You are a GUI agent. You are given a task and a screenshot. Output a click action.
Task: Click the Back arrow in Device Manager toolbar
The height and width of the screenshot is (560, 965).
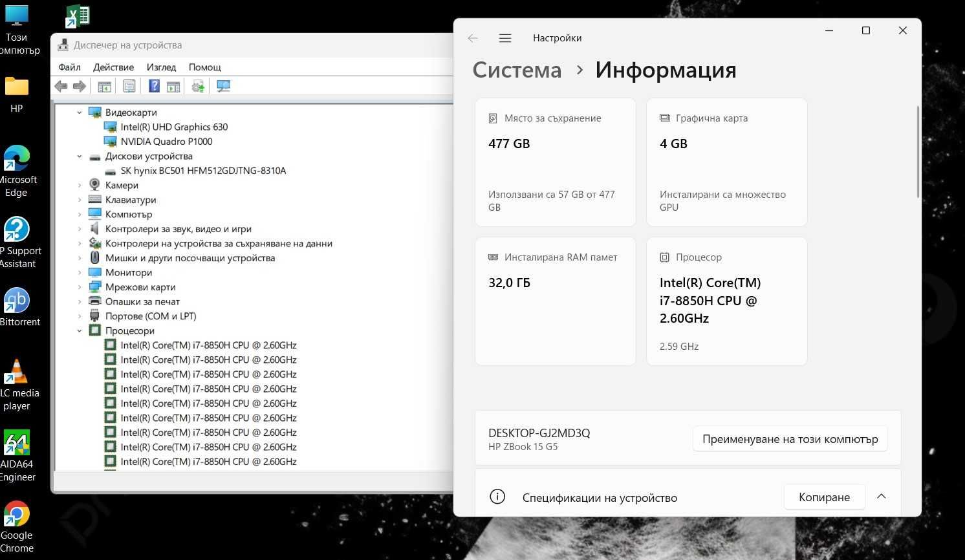[x=61, y=86]
